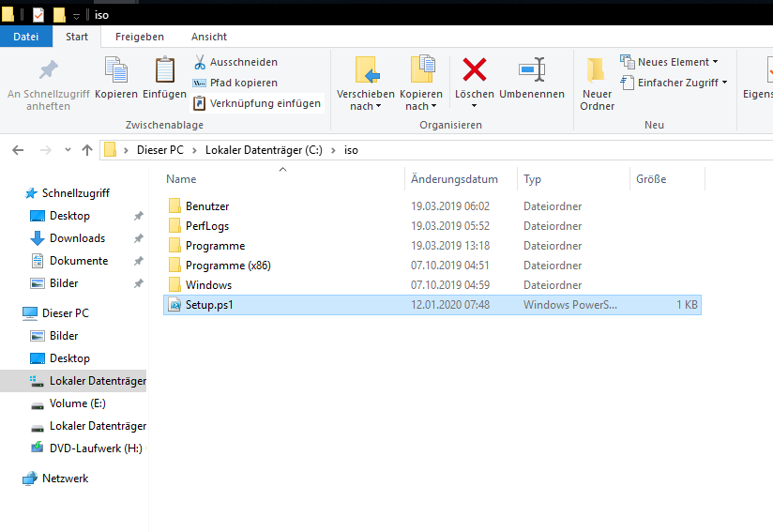Click the Kopieren icon in Zwischenablage

pos(116,69)
